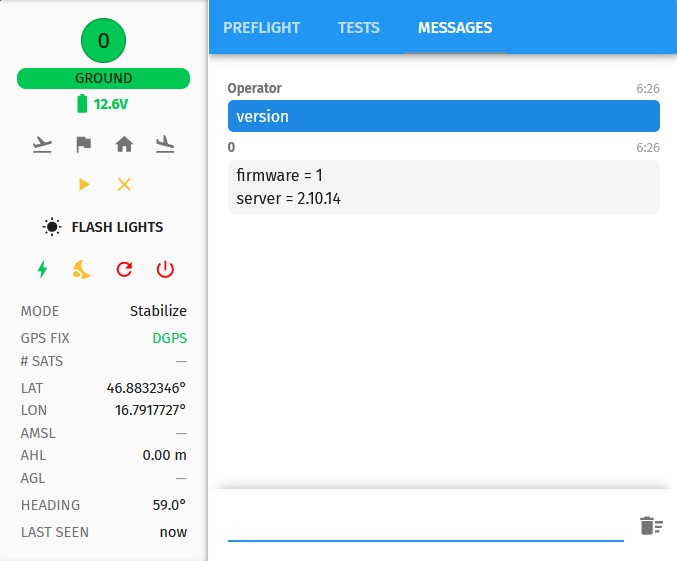This screenshot has width=677, height=561.
Task: Click the return-to-home house icon
Action: coord(124,144)
